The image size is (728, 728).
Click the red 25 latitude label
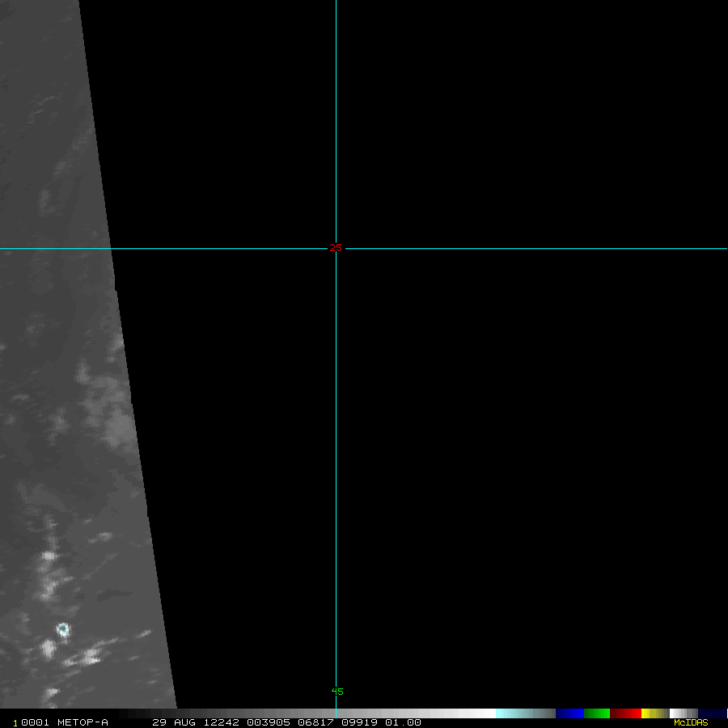[x=336, y=248]
